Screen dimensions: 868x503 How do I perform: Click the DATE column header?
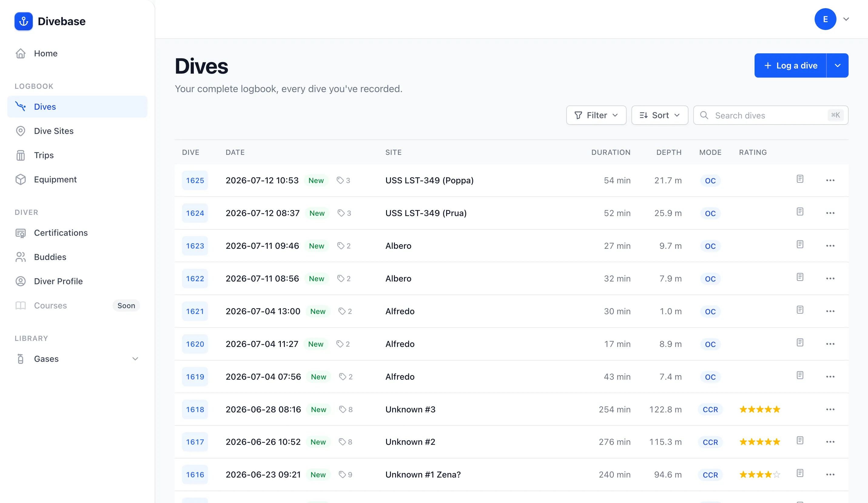pos(235,152)
